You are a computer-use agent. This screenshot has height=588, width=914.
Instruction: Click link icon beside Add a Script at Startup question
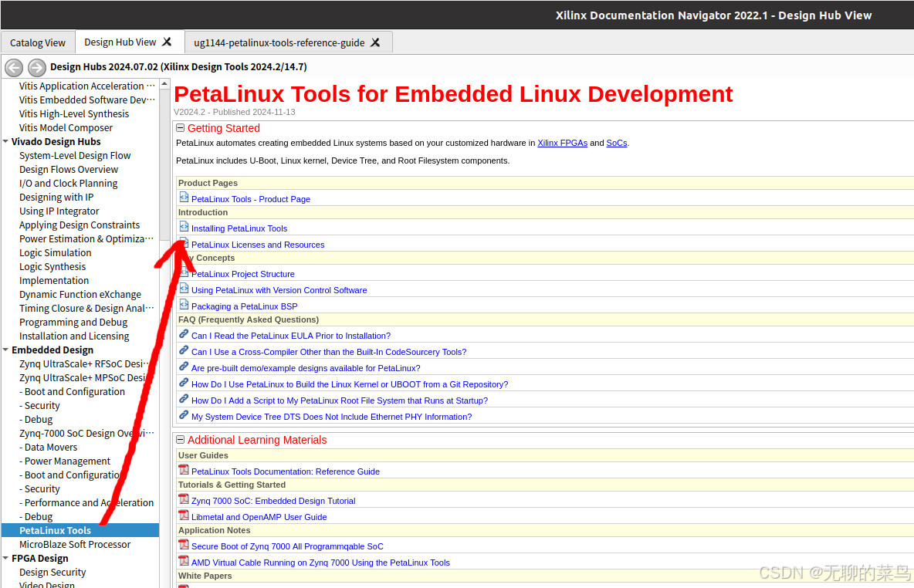(x=184, y=399)
